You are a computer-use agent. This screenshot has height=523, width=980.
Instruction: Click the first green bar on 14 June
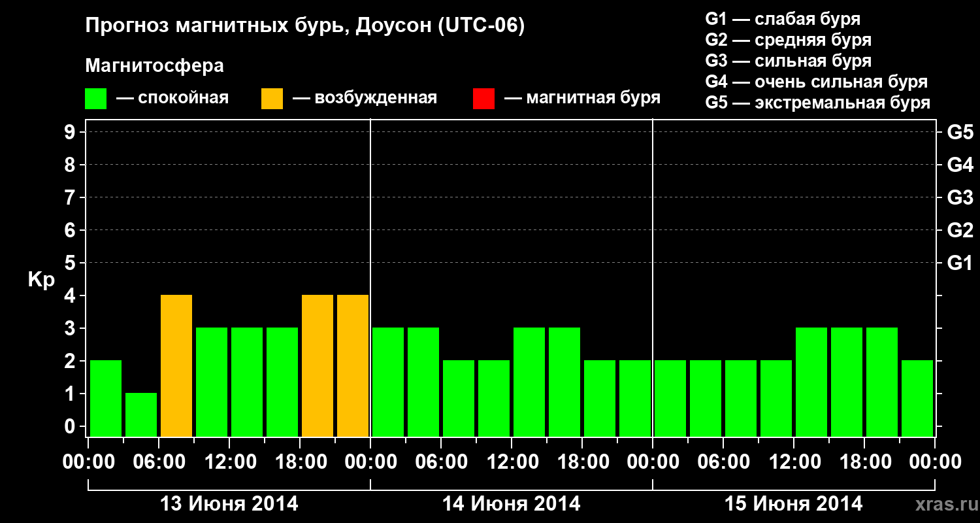[x=388, y=382]
